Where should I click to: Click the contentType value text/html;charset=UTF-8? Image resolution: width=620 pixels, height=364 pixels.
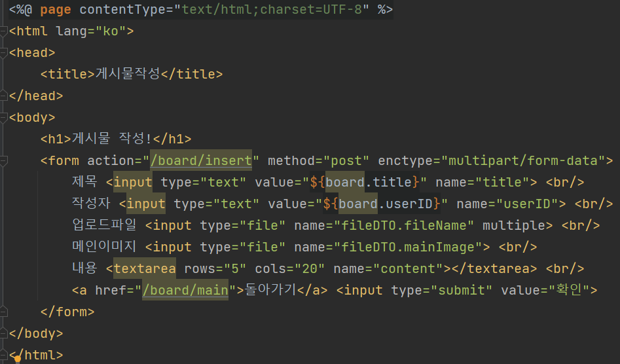point(272,9)
